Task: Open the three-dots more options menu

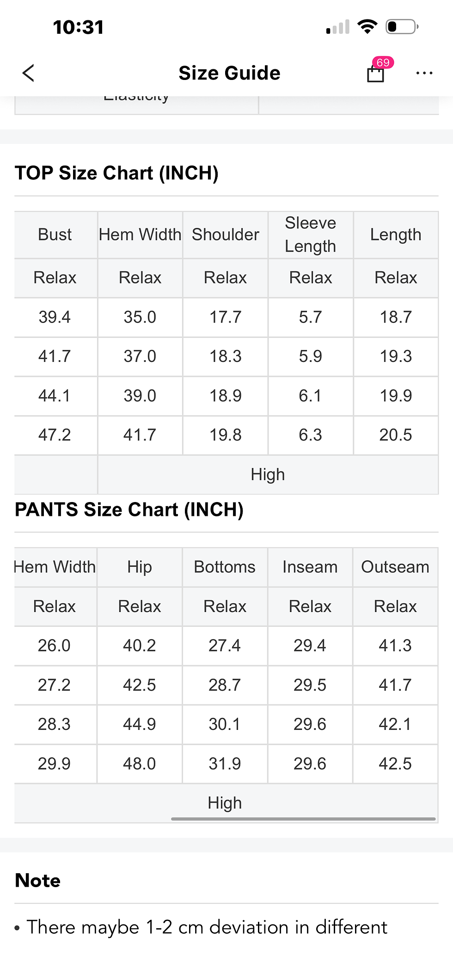Action: click(x=424, y=73)
